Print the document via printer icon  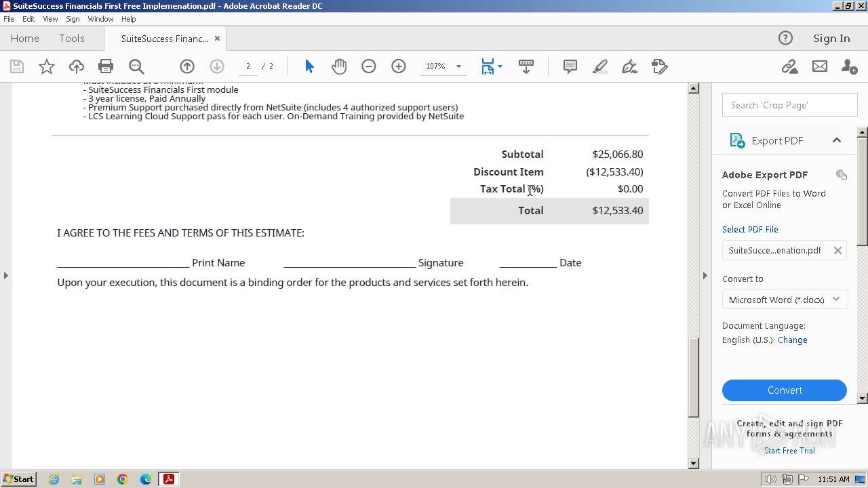pyautogui.click(x=106, y=66)
